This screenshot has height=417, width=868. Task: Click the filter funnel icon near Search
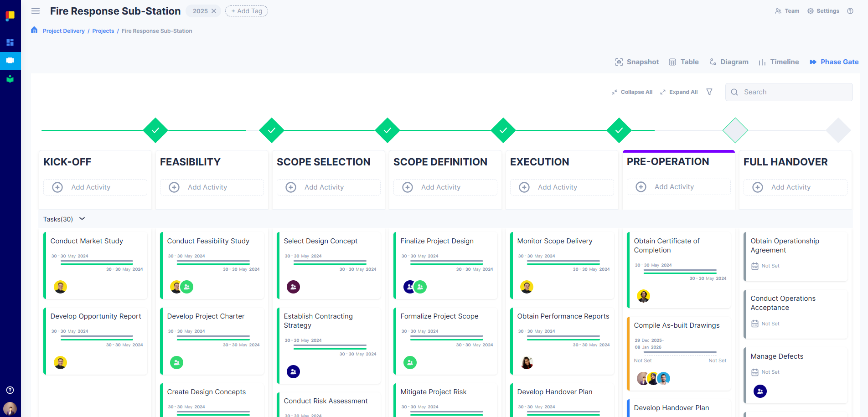(709, 92)
